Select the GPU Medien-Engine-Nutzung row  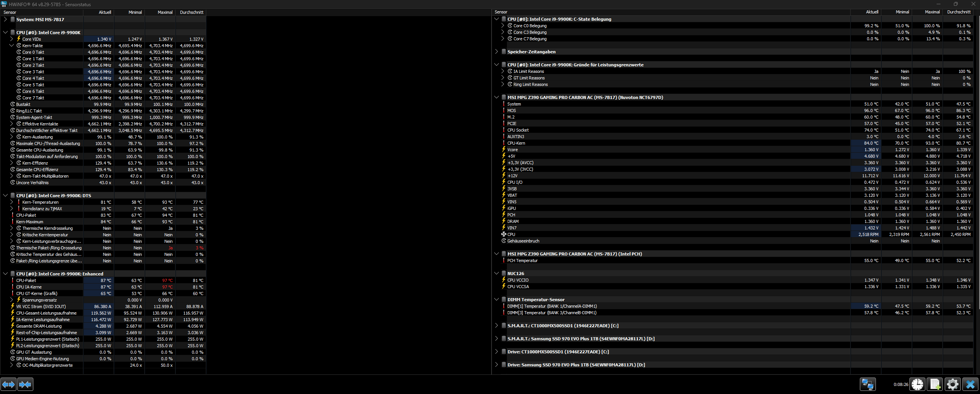(x=103, y=358)
